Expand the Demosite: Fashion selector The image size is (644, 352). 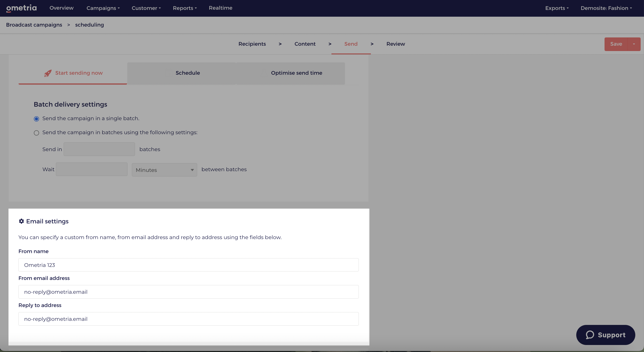(x=606, y=8)
